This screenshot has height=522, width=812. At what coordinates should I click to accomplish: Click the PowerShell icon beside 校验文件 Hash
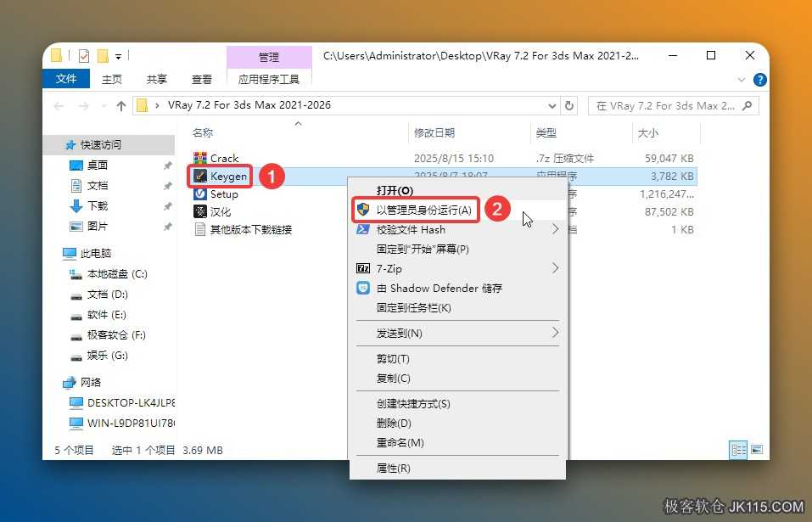tap(363, 229)
